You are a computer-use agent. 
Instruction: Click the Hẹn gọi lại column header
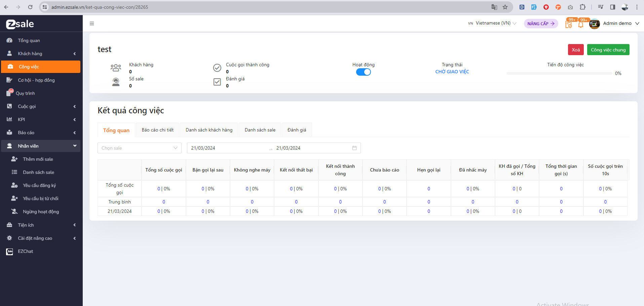(x=428, y=170)
